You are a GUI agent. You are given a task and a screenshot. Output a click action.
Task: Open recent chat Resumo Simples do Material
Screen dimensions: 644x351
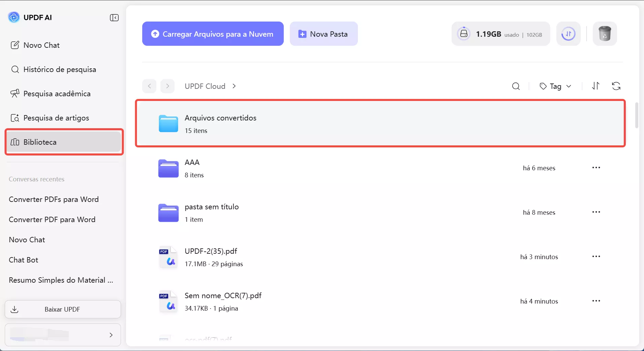point(61,280)
